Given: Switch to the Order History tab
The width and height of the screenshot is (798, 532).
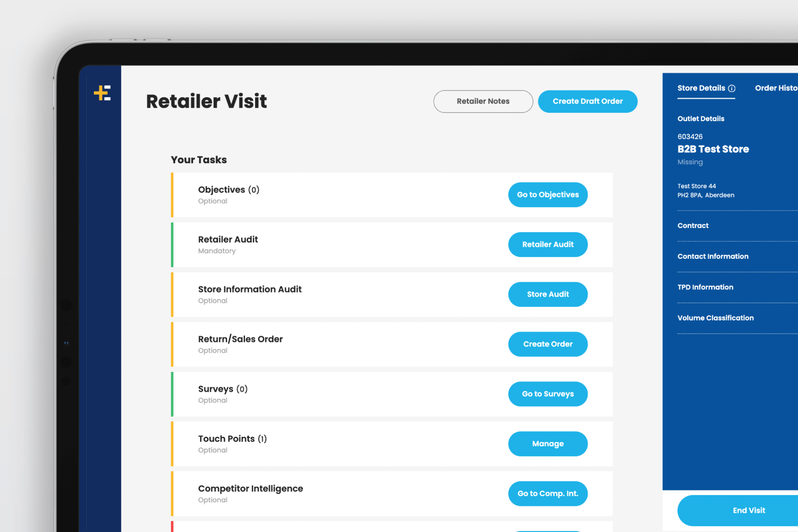Looking at the screenshot, I should pos(776,88).
